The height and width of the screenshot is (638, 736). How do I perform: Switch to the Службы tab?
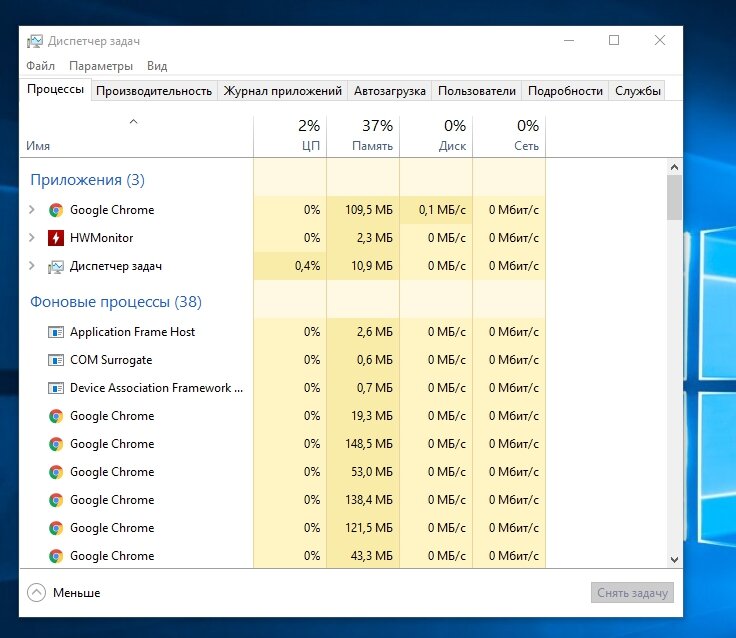(x=637, y=91)
